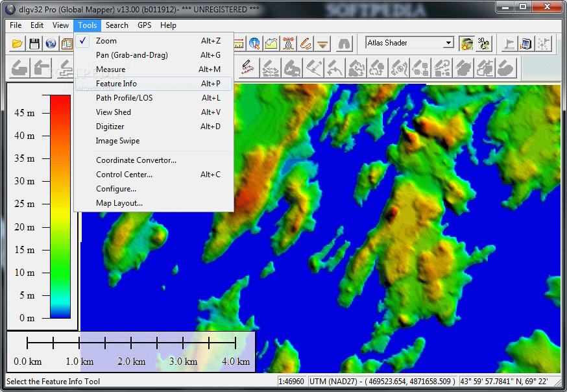The image size is (567, 392).
Task: Click the '4.0 km' scale bar label
Action: [235, 361]
